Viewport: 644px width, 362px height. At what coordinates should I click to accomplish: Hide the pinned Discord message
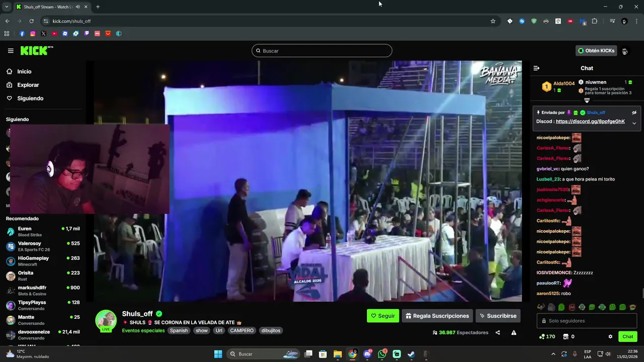click(x=634, y=113)
